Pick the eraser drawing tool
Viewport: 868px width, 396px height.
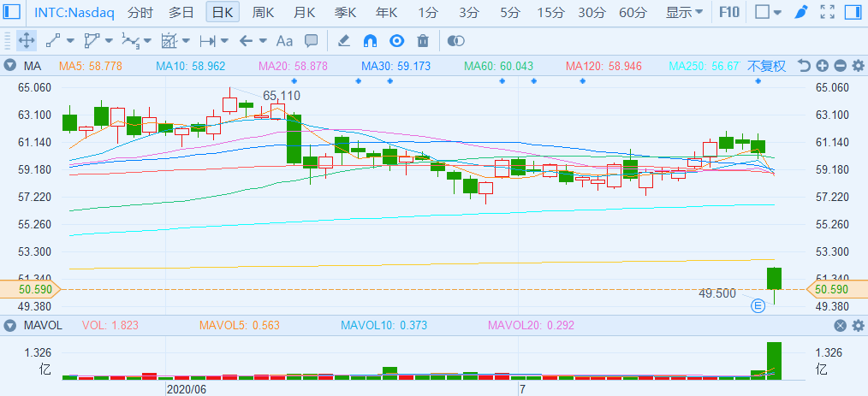(343, 40)
